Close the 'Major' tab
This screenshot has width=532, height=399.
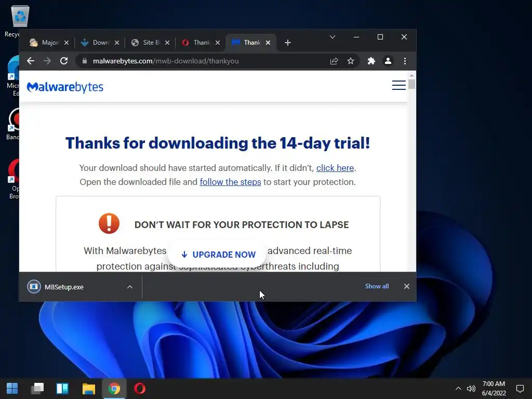click(x=66, y=43)
